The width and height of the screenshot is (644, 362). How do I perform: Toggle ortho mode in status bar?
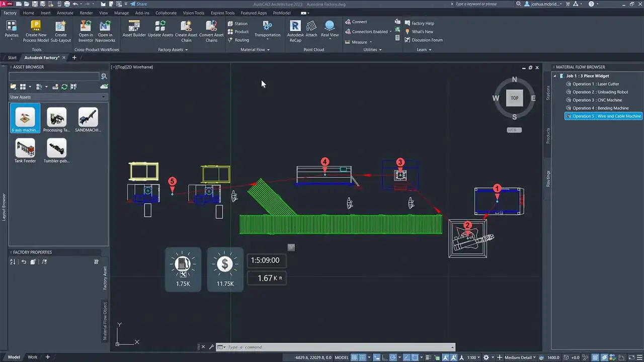(x=384, y=357)
